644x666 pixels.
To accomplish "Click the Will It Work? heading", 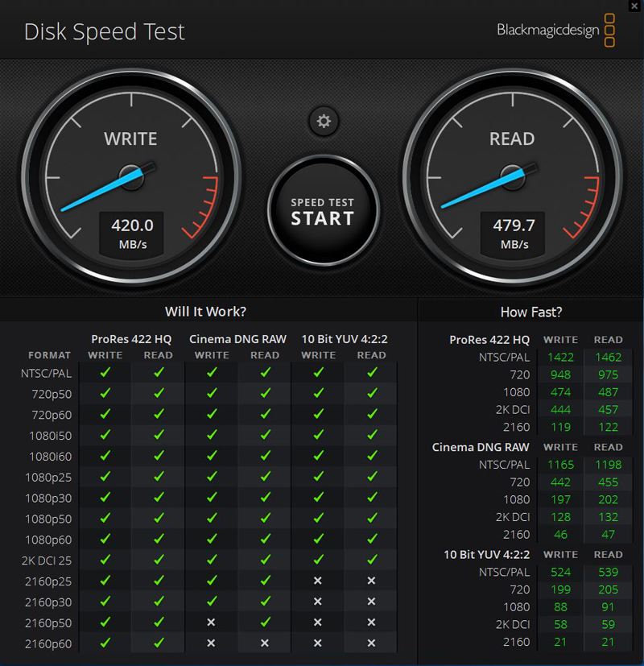I will pos(205,312).
